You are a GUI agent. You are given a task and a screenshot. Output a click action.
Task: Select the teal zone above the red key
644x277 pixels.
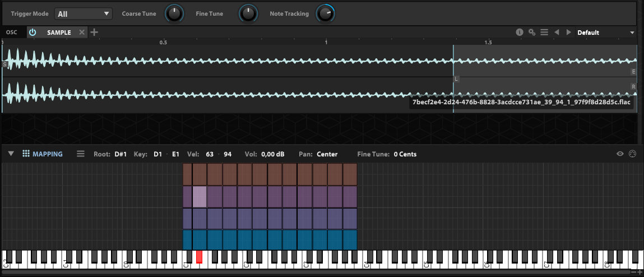(199, 239)
